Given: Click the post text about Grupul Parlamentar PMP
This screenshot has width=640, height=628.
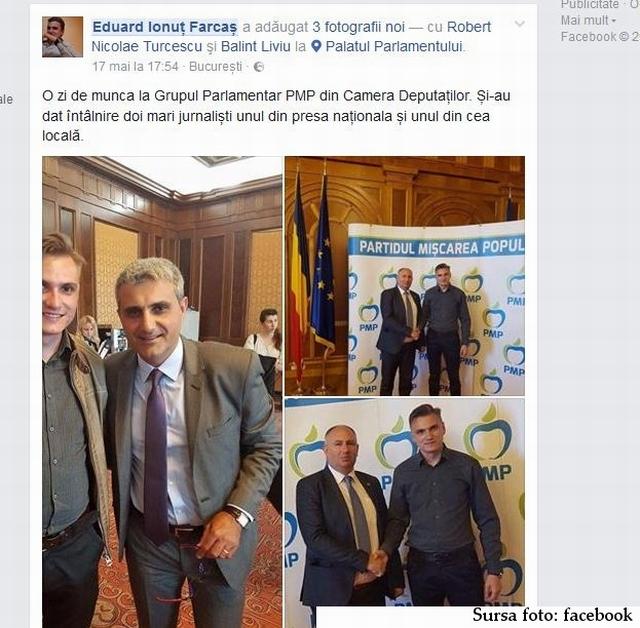Looking at the screenshot, I should click(276, 116).
